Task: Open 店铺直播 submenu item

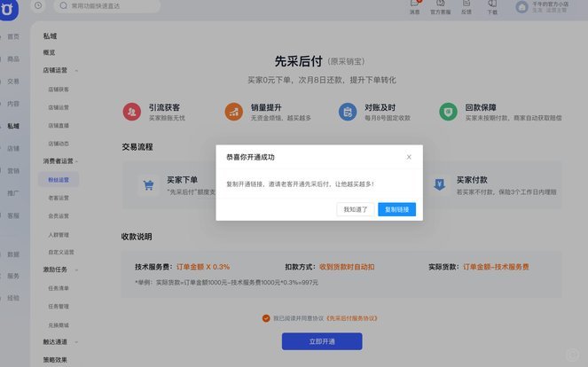Action: [x=59, y=126]
